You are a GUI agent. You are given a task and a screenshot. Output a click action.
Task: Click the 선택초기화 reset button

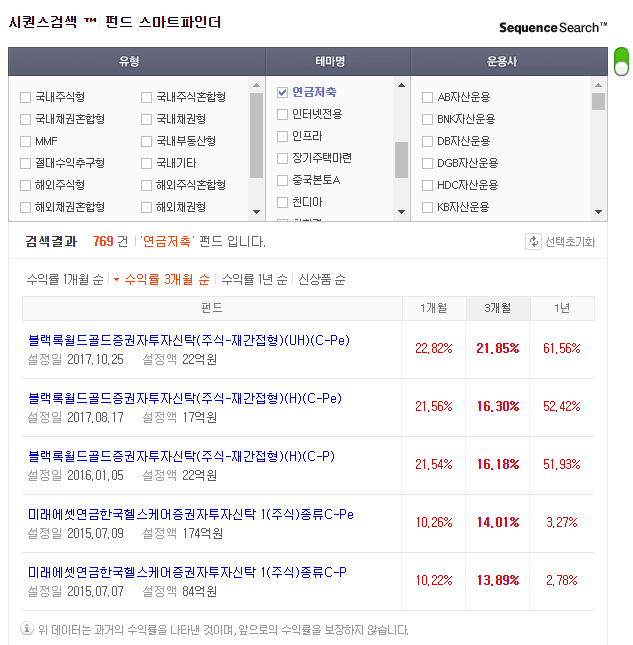561,241
